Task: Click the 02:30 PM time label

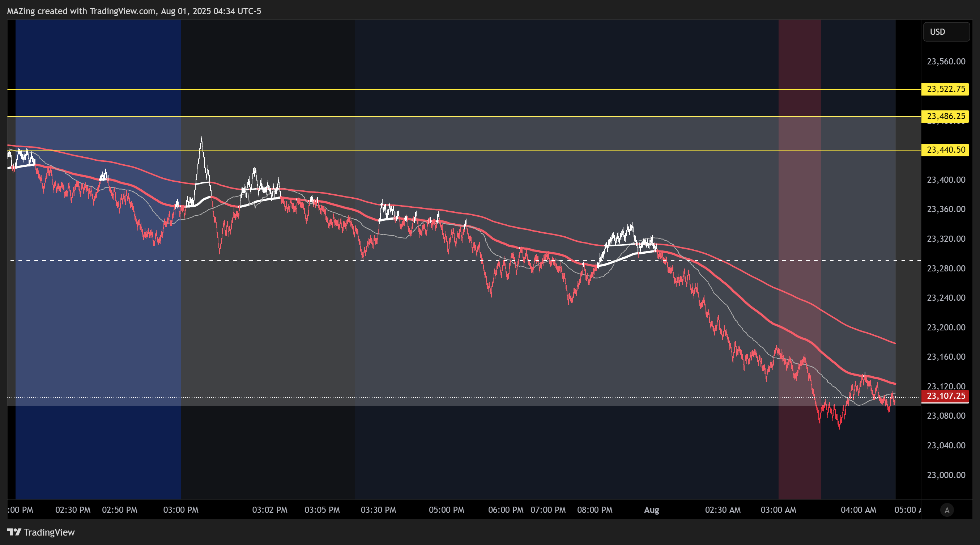Action: tap(73, 510)
